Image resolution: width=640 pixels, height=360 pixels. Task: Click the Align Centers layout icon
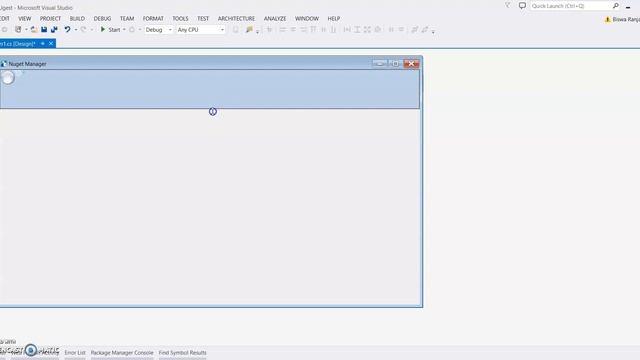(293, 29)
